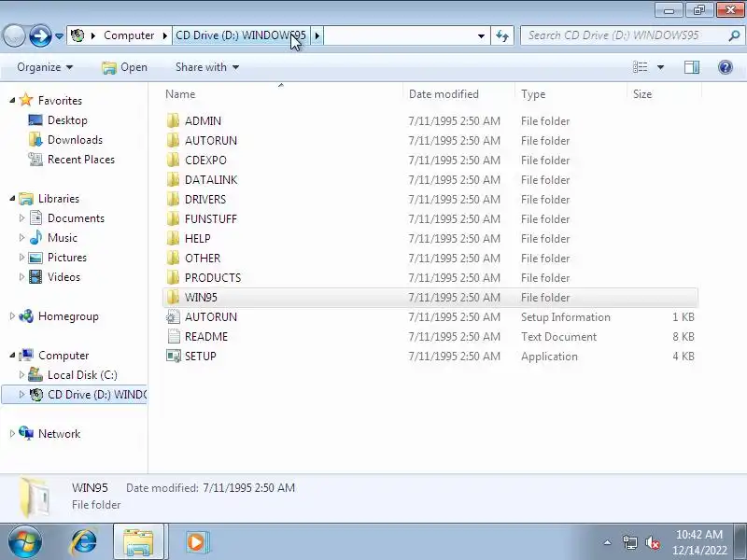Open Downloads in Favorites
The image size is (747, 560).
(65, 139)
